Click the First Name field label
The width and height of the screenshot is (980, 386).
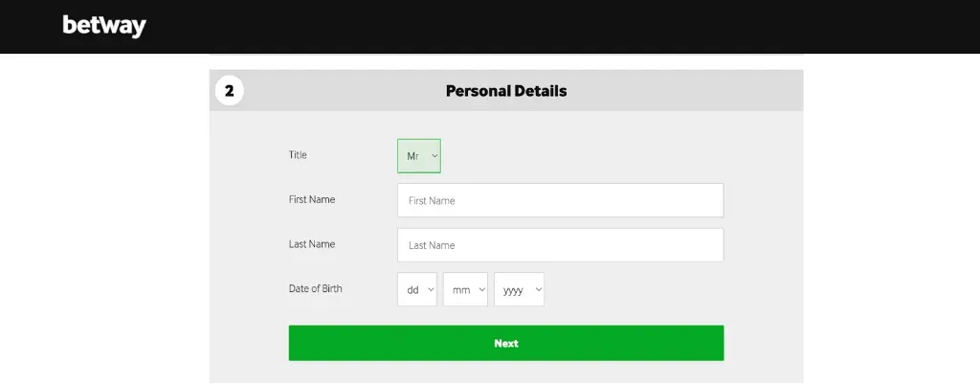tap(312, 199)
